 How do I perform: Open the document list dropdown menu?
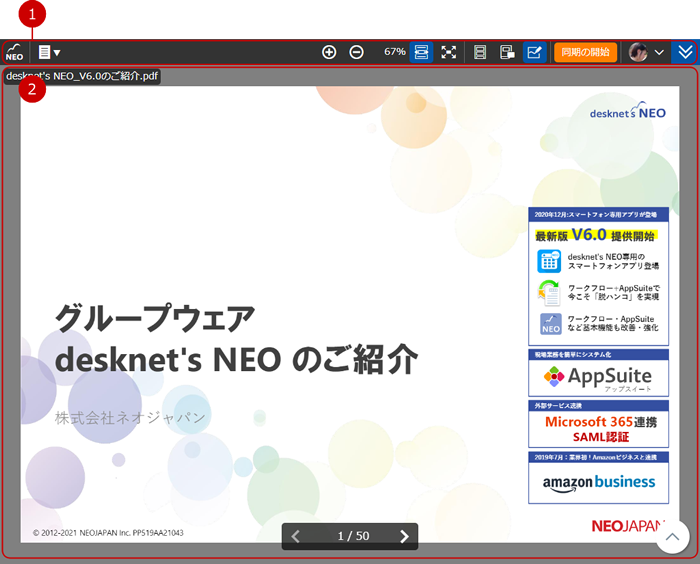click(48, 52)
